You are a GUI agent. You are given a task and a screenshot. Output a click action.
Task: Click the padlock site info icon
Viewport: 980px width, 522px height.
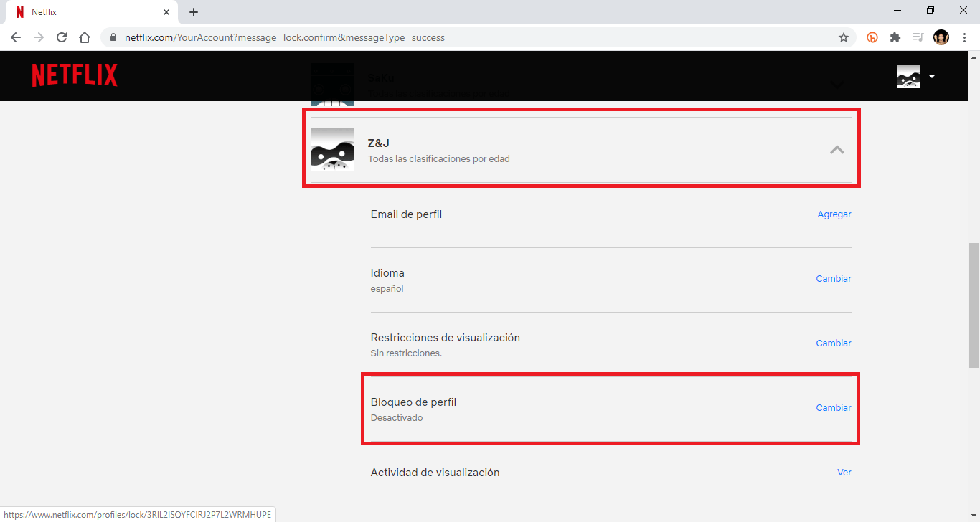pyautogui.click(x=113, y=37)
